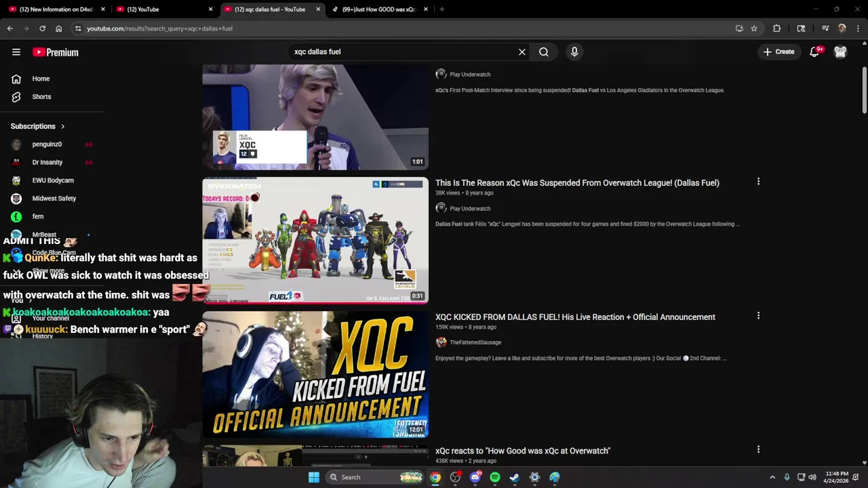Screen dimensions: 868x488
Task: Open Spotify from the taskbar
Action: 495,477
